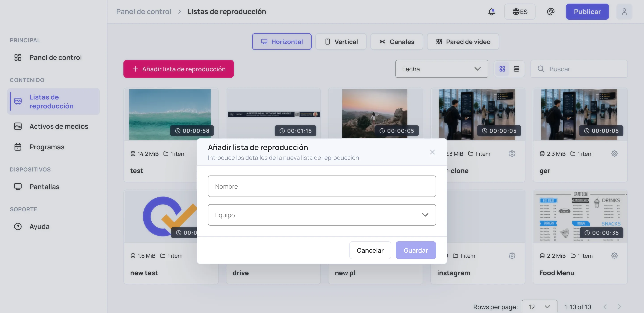Go to previous page arrow
The width and height of the screenshot is (644, 313).
(x=605, y=307)
